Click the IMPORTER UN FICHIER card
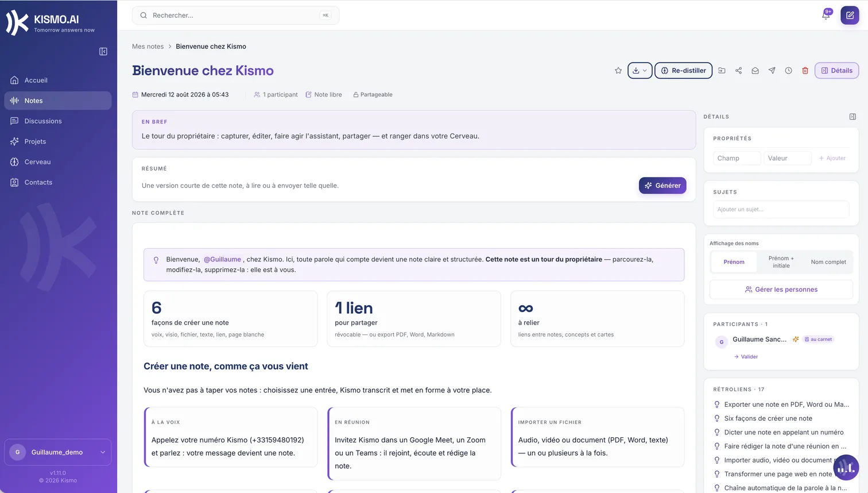Image resolution: width=868 pixels, height=493 pixels. [598, 437]
